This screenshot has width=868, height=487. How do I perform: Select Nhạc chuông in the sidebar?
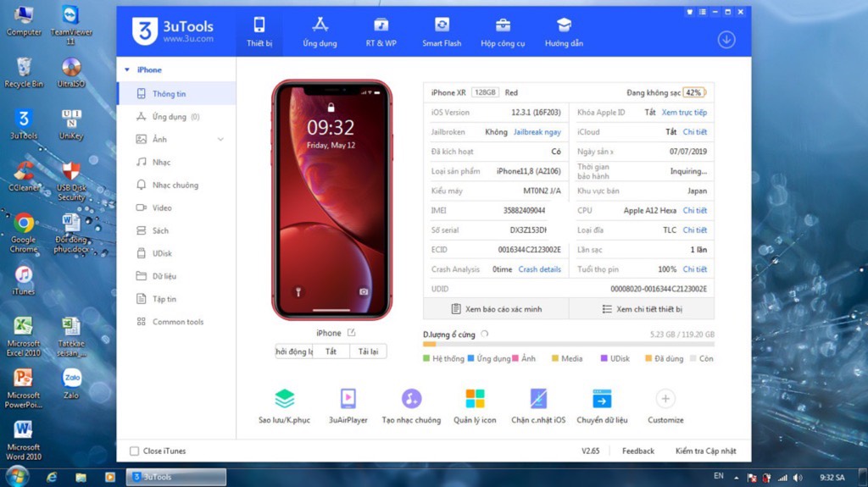[175, 185]
